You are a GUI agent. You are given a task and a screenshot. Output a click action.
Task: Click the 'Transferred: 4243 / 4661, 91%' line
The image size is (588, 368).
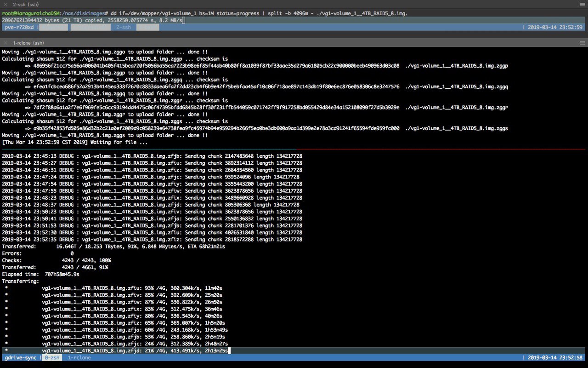point(55,267)
